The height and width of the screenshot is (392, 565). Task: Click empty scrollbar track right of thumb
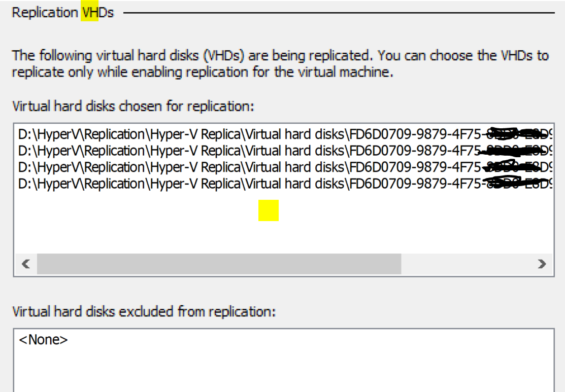(466, 264)
